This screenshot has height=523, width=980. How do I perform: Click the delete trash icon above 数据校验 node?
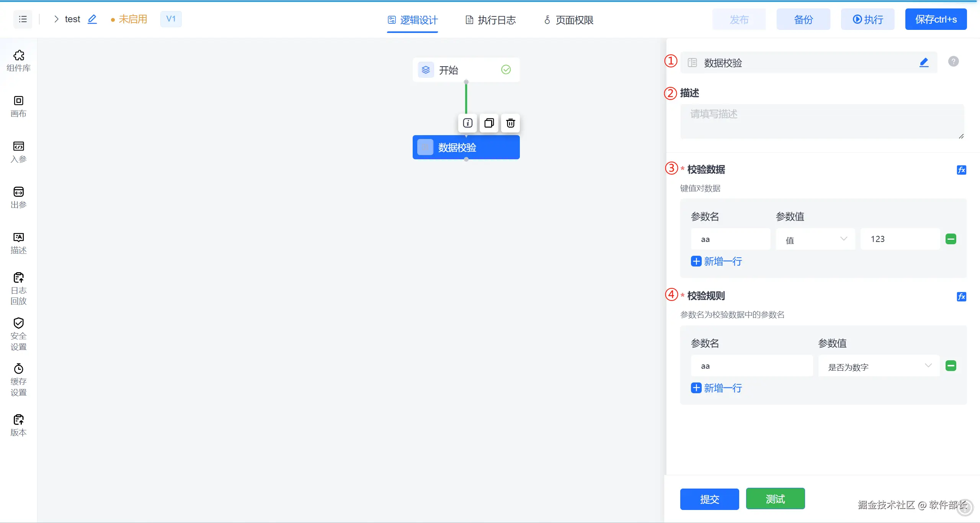[510, 123]
